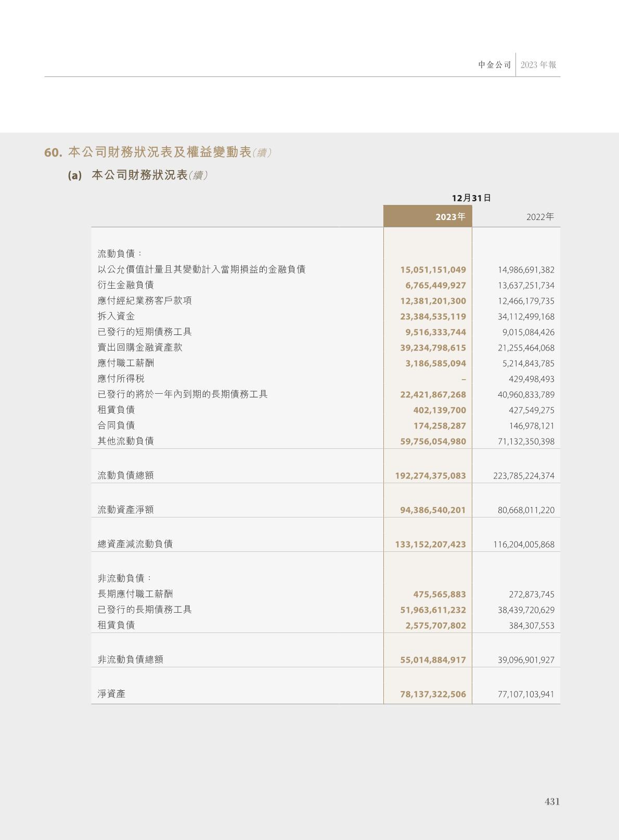Select the 應付職工薪酬 2023 amount 3,186,585,094
Image resolution: width=619 pixels, height=840 pixels.
435,363
